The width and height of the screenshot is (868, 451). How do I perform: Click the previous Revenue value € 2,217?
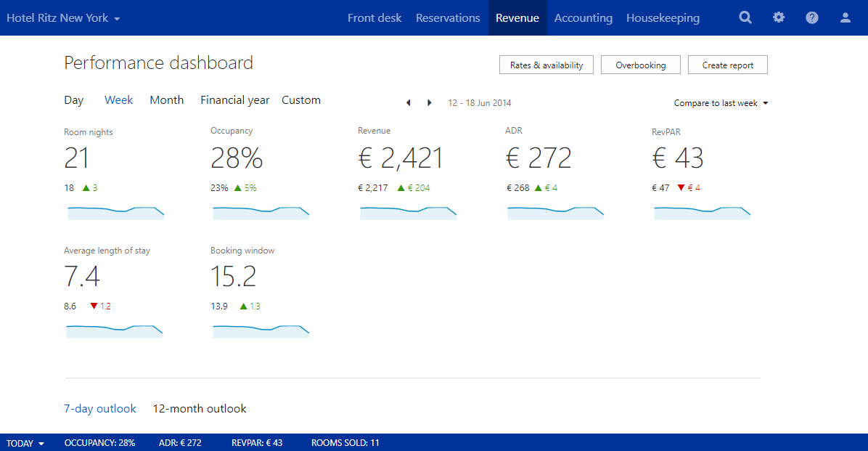click(372, 188)
